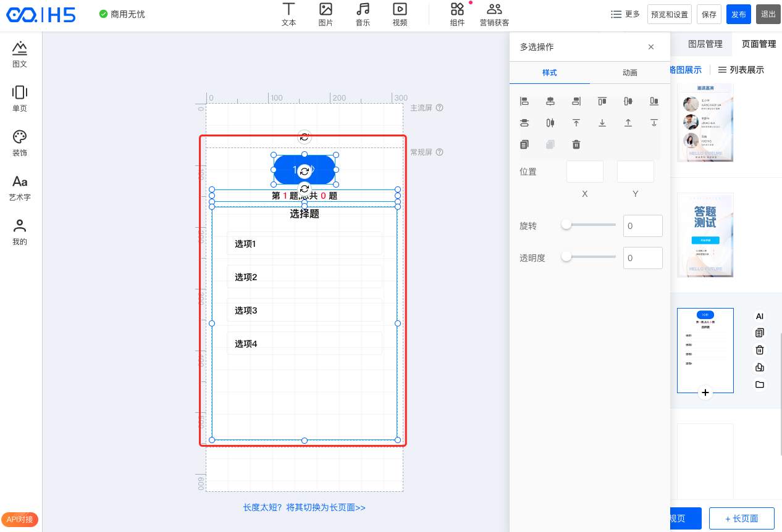The height and width of the screenshot is (532, 782).
Task: Open the 艺术字 sidebar panel
Action: 20,188
